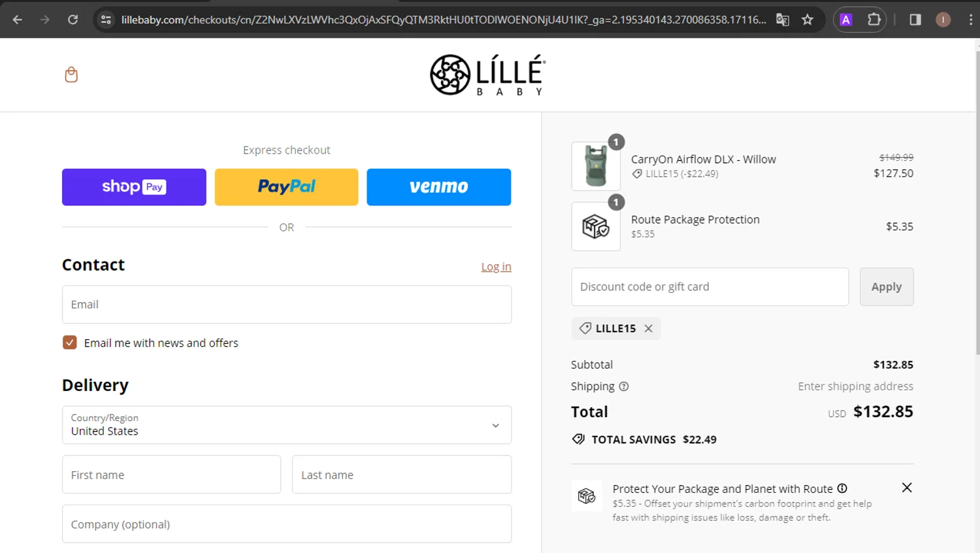
Task: Open the Chrome profile avatar
Action: [943, 20]
